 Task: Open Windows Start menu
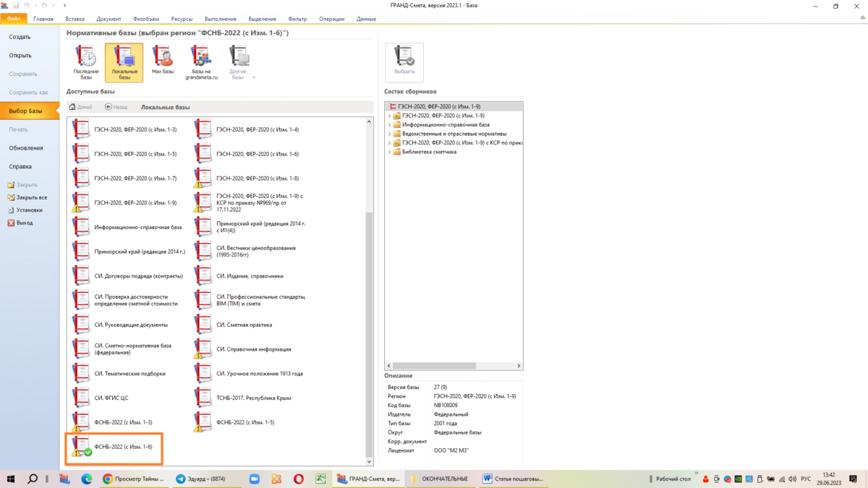11,479
